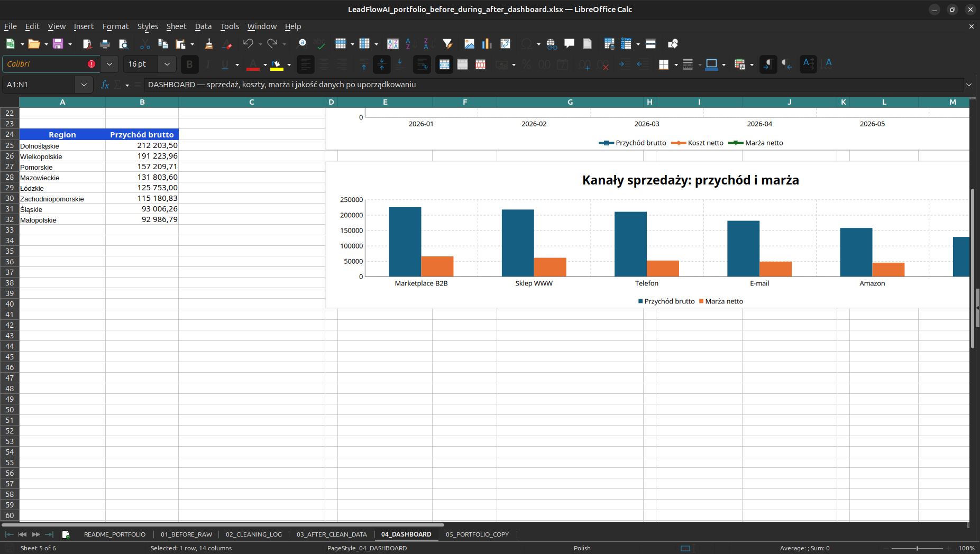Viewport: 980px width, 554px height.
Task: Toggle Bold formatting button
Action: coord(189,64)
